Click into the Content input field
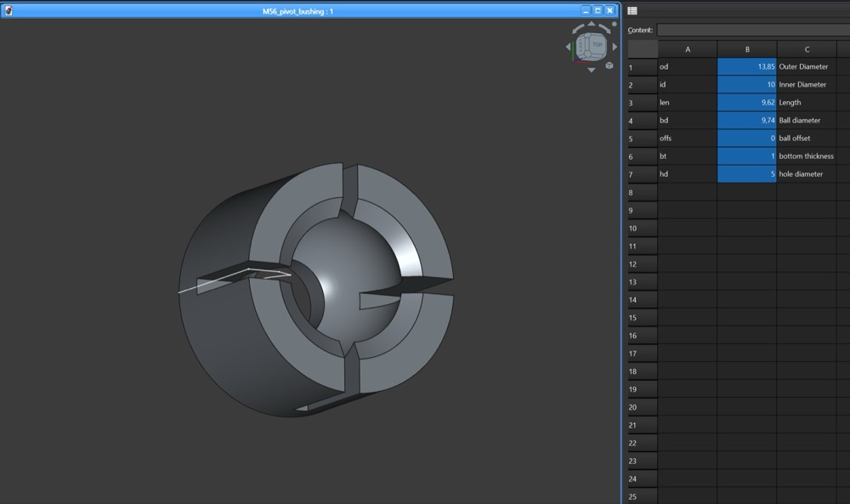This screenshot has width=850, height=504. [753, 30]
